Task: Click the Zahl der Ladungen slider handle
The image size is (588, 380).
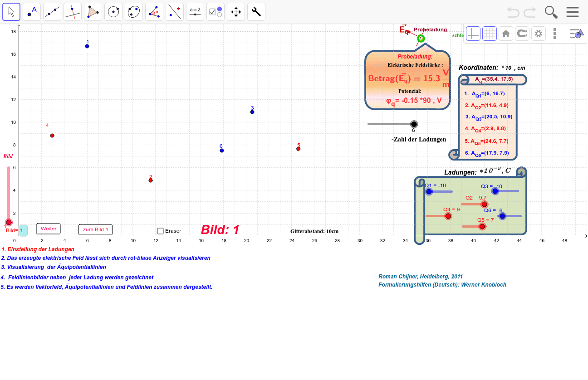Action: pos(414,124)
